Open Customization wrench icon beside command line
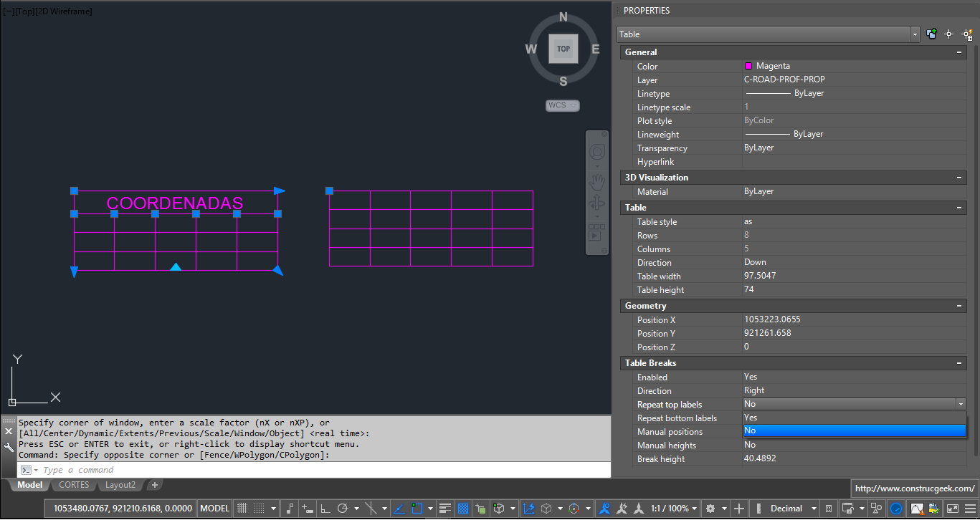The image size is (980, 520). [9, 447]
